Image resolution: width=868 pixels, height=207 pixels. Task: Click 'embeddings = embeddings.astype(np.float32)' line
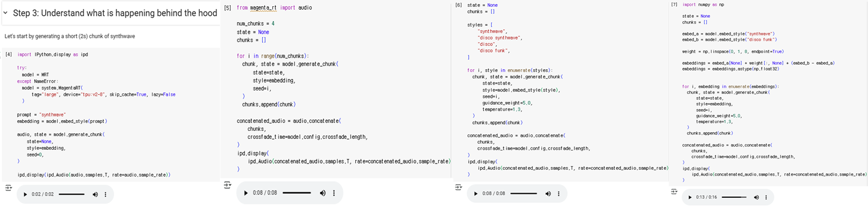(x=730, y=69)
